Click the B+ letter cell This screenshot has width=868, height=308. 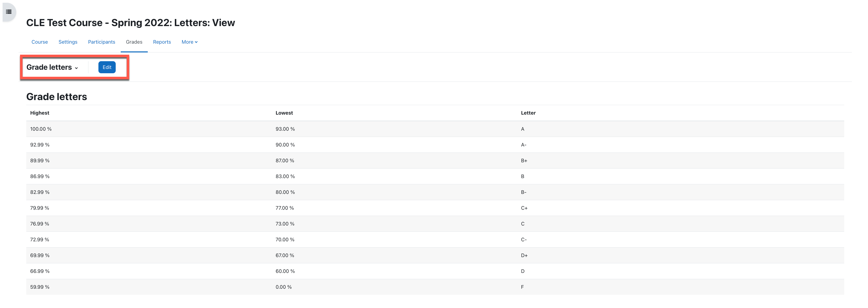(524, 161)
